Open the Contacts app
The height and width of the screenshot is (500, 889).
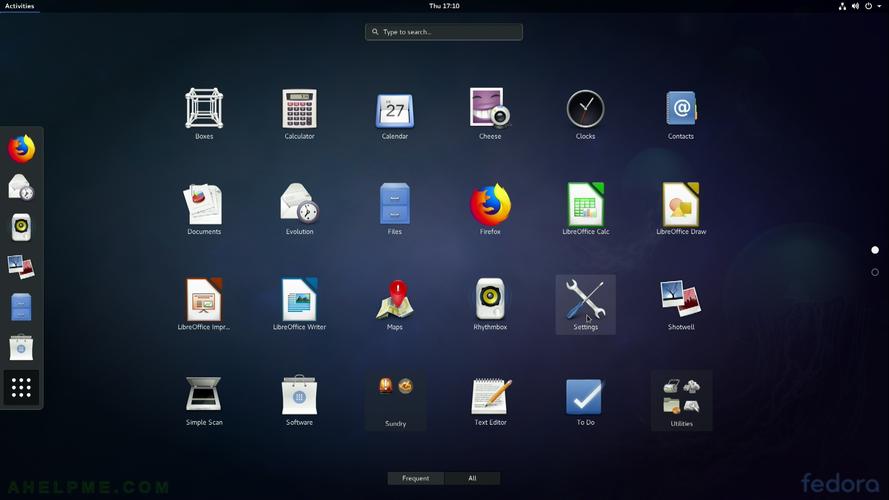680,113
